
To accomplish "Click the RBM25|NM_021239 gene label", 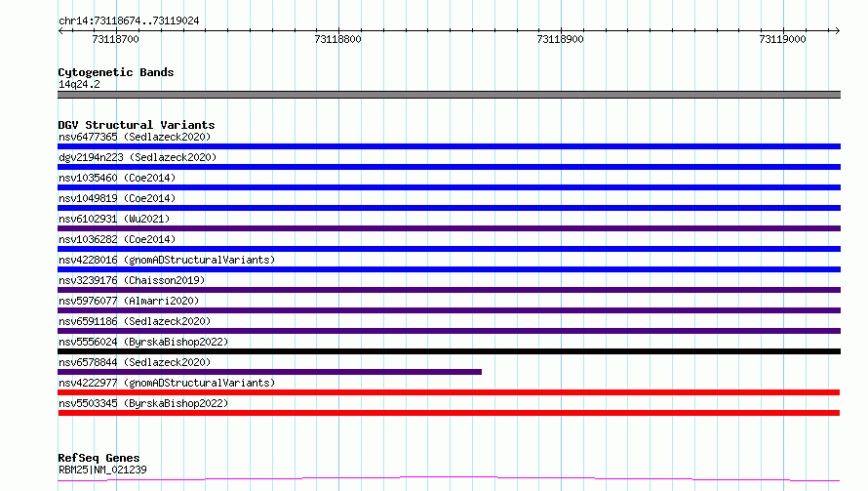I will coord(102,470).
